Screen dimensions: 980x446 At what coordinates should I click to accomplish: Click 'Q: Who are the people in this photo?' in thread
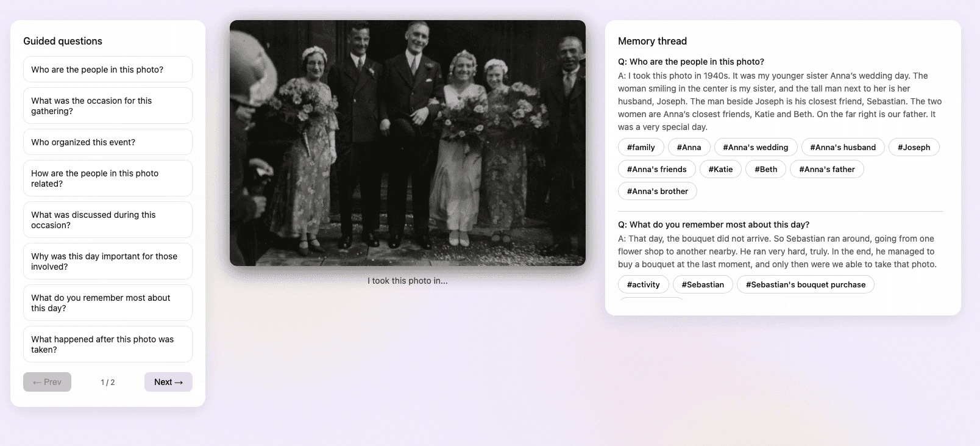[x=691, y=62]
